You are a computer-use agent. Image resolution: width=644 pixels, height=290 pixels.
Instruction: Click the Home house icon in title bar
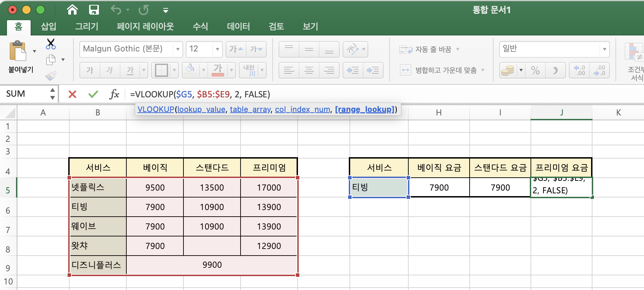pyautogui.click(x=72, y=10)
